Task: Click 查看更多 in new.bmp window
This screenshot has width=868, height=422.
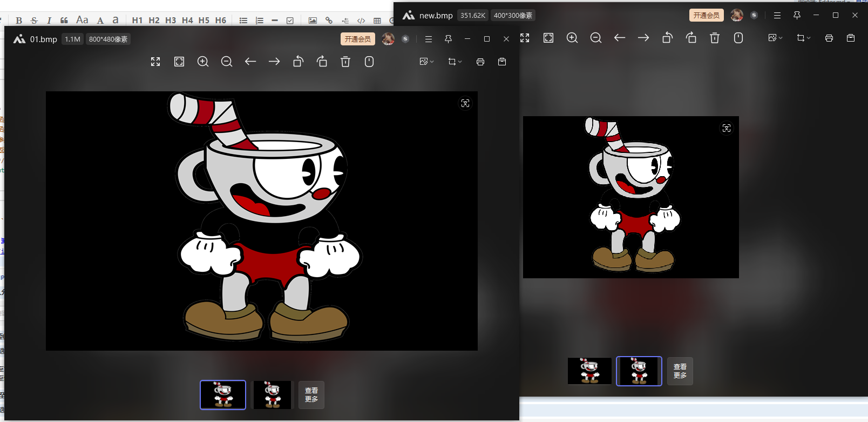Action: pyautogui.click(x=680, y=371)
